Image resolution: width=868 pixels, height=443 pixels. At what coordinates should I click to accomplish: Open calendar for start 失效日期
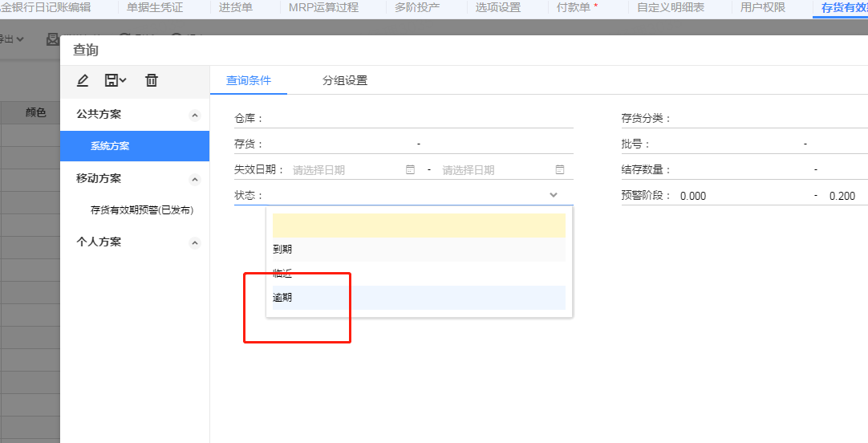coord(410,169)
